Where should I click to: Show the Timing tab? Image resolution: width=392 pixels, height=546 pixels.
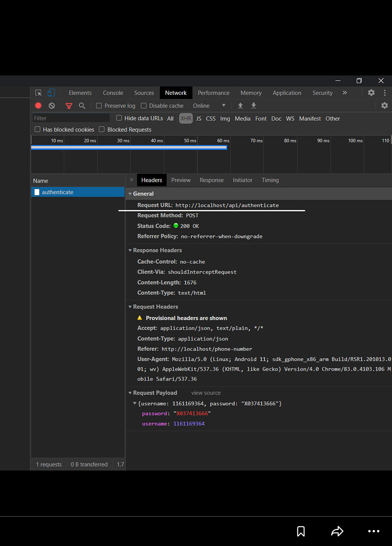coord(270,180)
